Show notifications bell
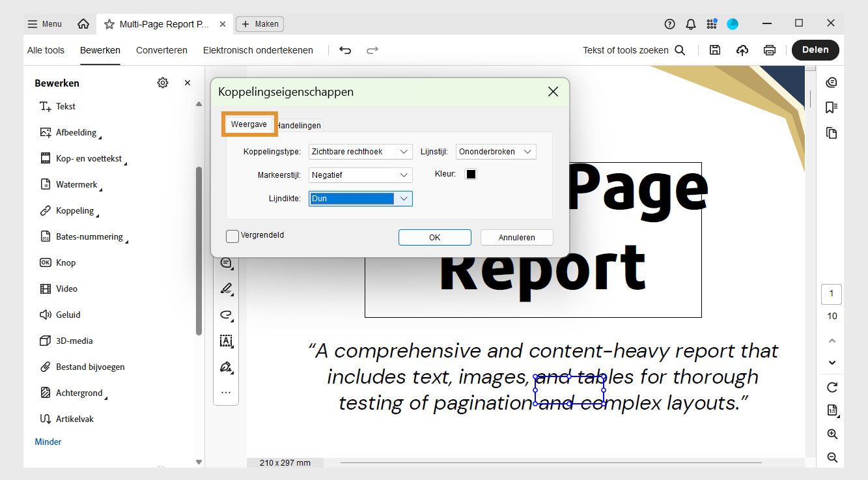Image resolution: width=868 pixels, height=480 pixels. tap(691, 24)
